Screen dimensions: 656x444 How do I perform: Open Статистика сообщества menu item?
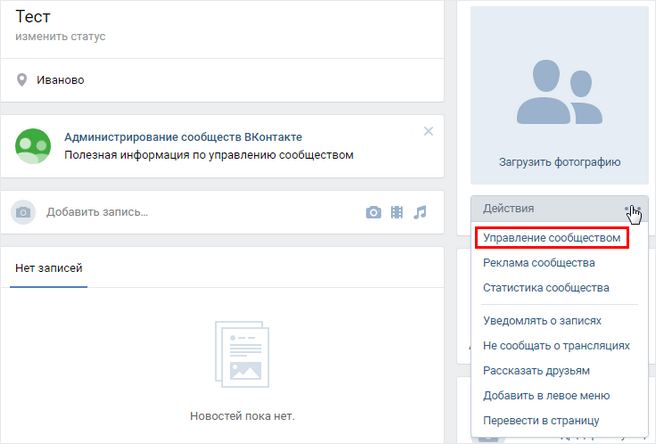coord(546,288)
